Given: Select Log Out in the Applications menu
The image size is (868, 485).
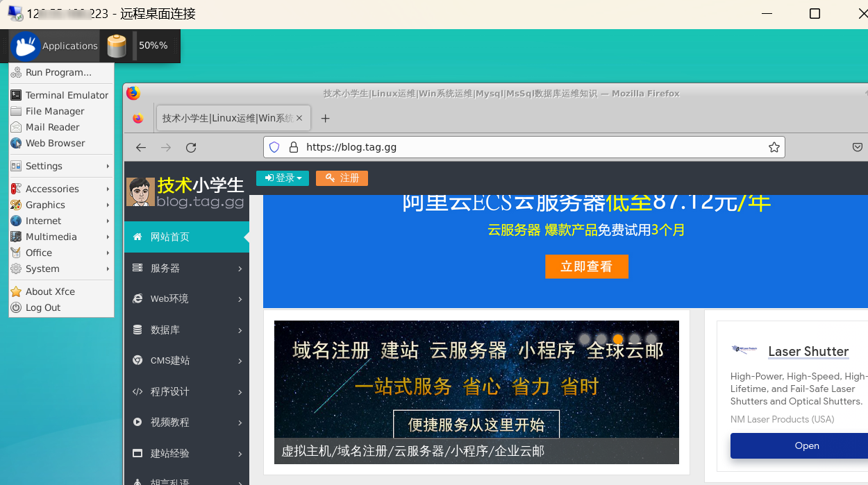Looking at the screenshot, I should pos(43,307).
